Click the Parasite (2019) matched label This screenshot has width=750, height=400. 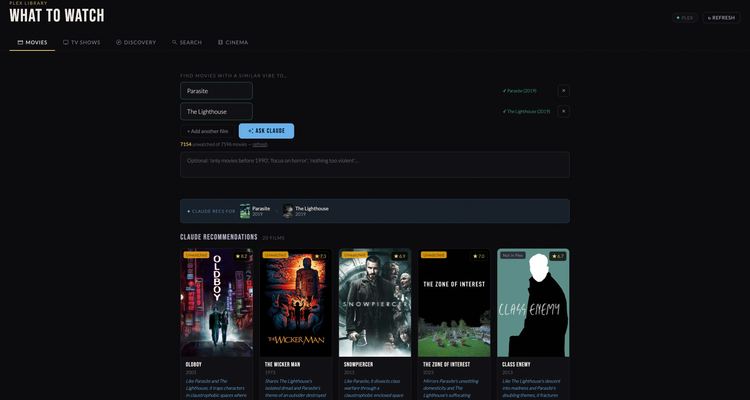[519, 91]
